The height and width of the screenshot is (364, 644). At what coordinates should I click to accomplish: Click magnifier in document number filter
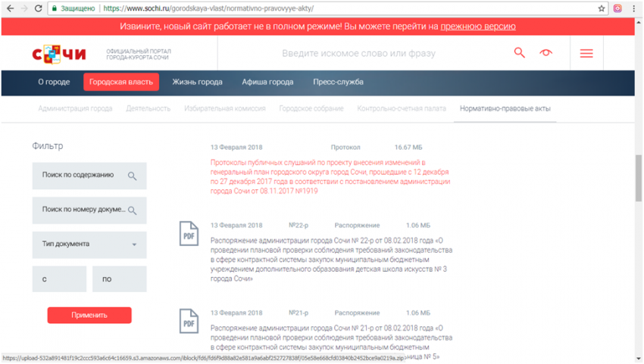point(132,210)
